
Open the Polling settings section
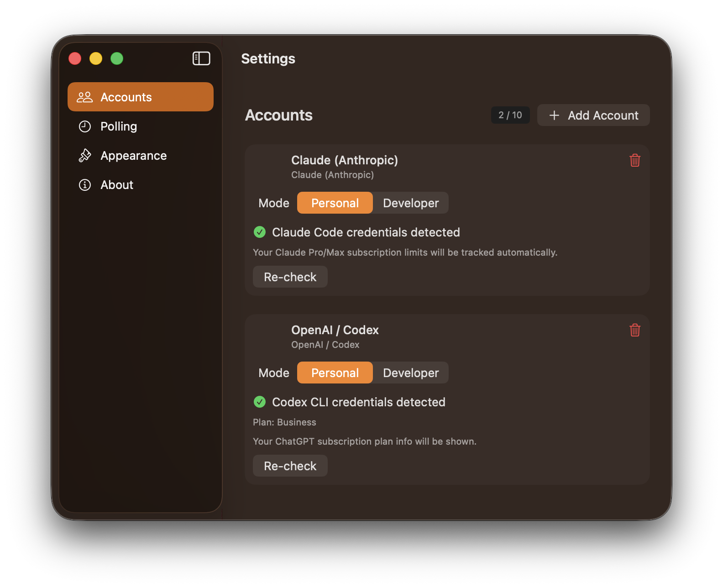(x=141, y=126)
